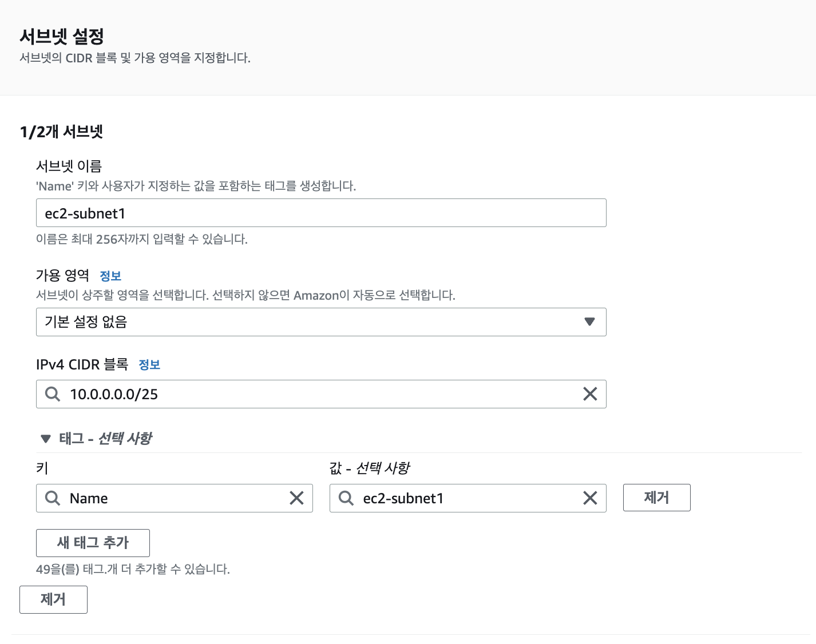This screenshot has height=644, width=816.
Task: Collapse the '태그 - 선택 사항' section
Action: point(46,439)
